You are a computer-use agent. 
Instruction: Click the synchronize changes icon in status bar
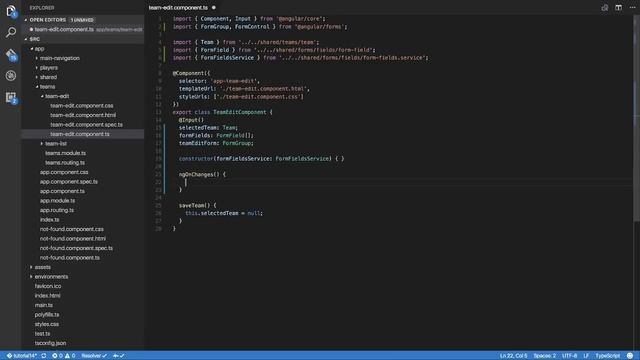tap(44, 356)
